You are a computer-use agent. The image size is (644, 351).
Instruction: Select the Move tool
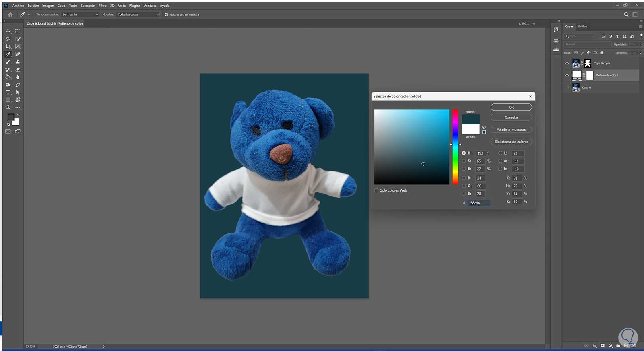pyautogui.click(x=8, y=31)
